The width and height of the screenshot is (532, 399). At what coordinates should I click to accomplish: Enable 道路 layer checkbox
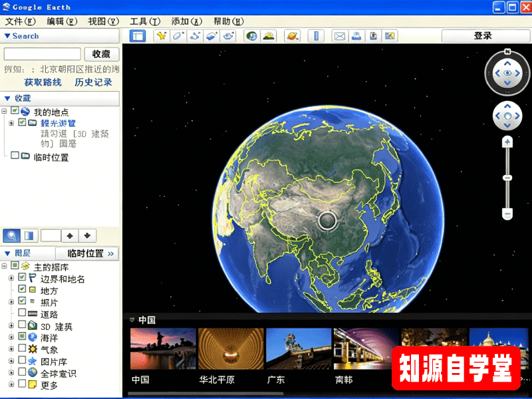pos(22,312)
